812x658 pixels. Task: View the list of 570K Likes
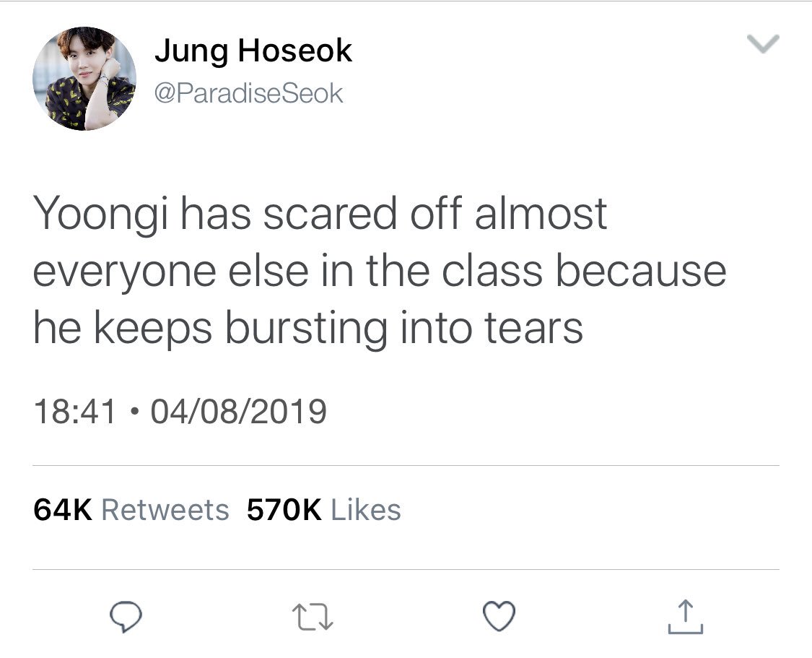[x=323, y=509]
